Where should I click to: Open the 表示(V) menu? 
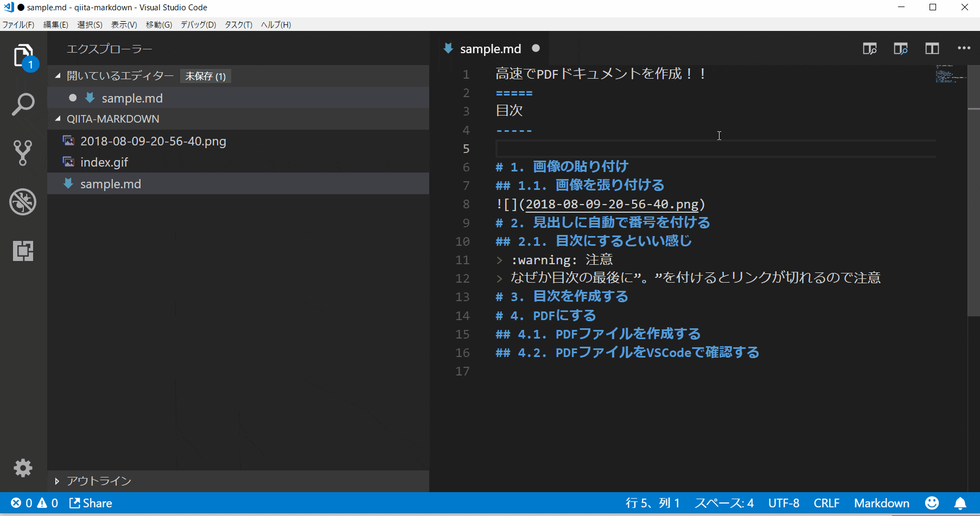pos(124,24)
